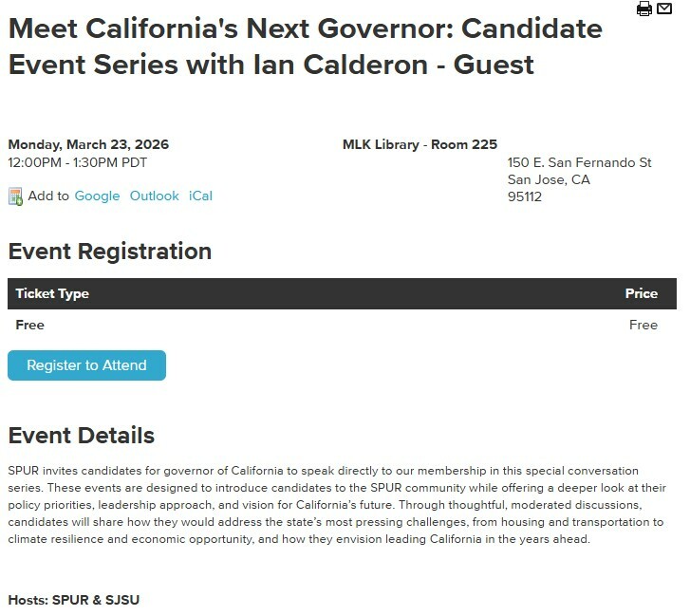This screenshot has width=690, height=616.
Task: Click the 95112 zip code text
Action: coord(525,196)
